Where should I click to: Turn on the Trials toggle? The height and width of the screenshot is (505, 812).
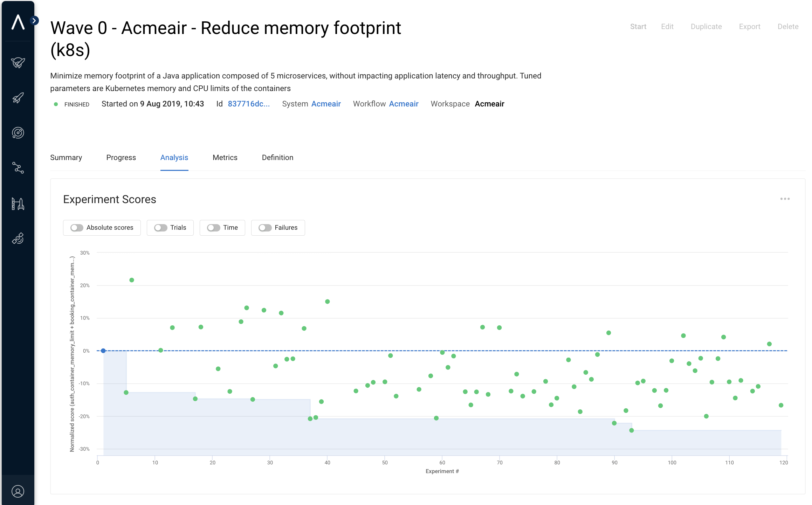pos(161,228)
